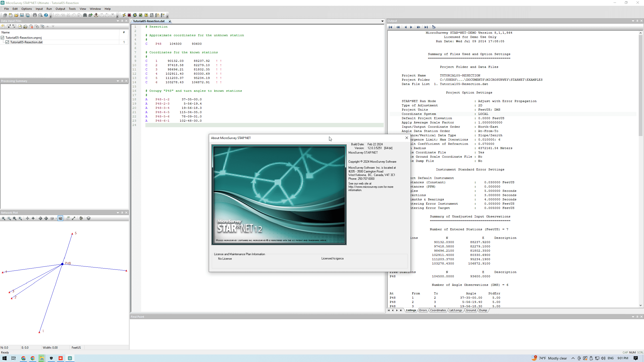
Task: Uncheck the Tutorial05-Resection.dat data file
Action: pos(7,42)
